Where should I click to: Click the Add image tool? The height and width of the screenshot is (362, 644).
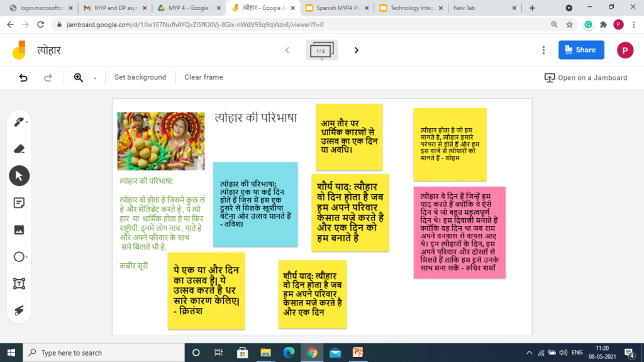pos(19,230)
